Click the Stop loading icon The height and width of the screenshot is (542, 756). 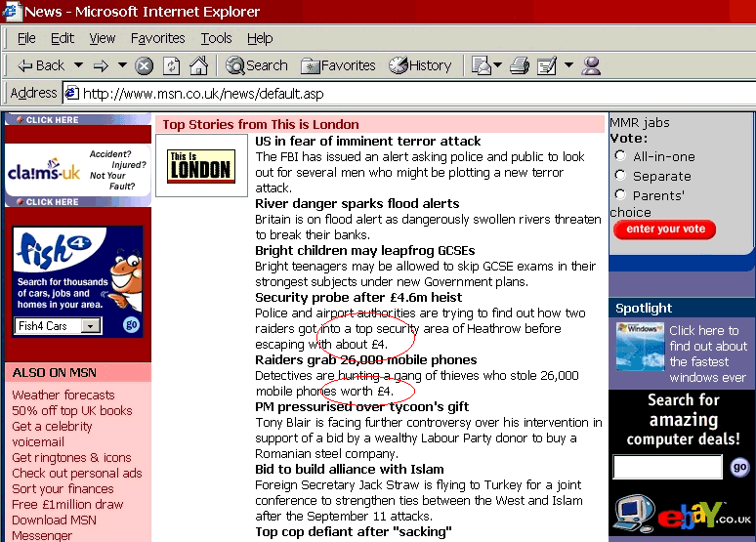(x=144, y=66)
